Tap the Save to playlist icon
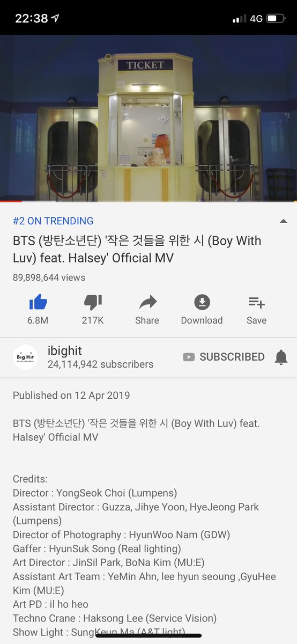Screen dimensions: 297x644 [256, 303]
